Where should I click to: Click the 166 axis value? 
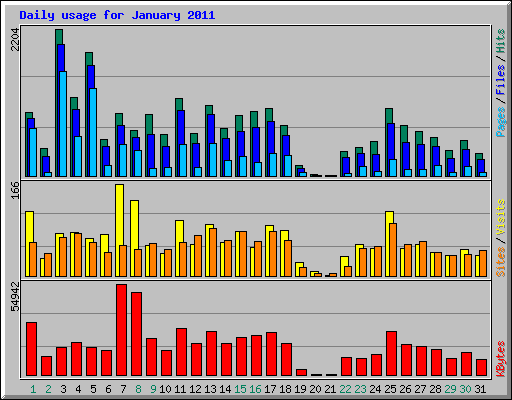coord(15,190)
